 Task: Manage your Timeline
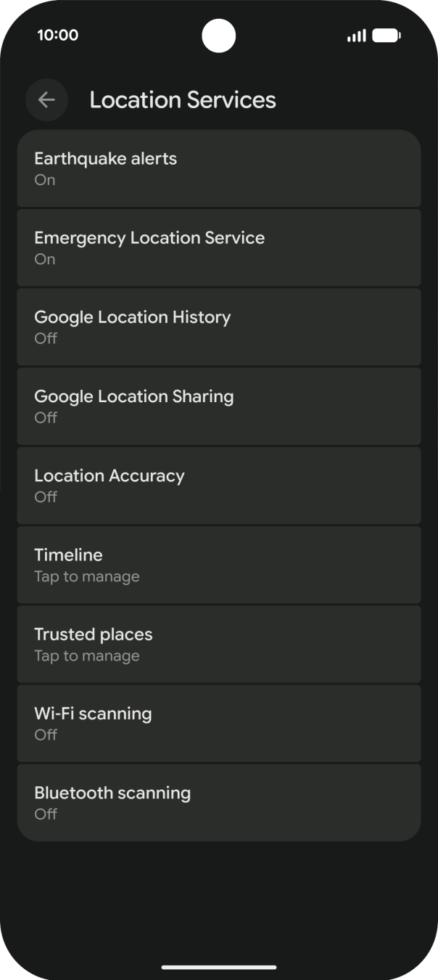(219, 564)
